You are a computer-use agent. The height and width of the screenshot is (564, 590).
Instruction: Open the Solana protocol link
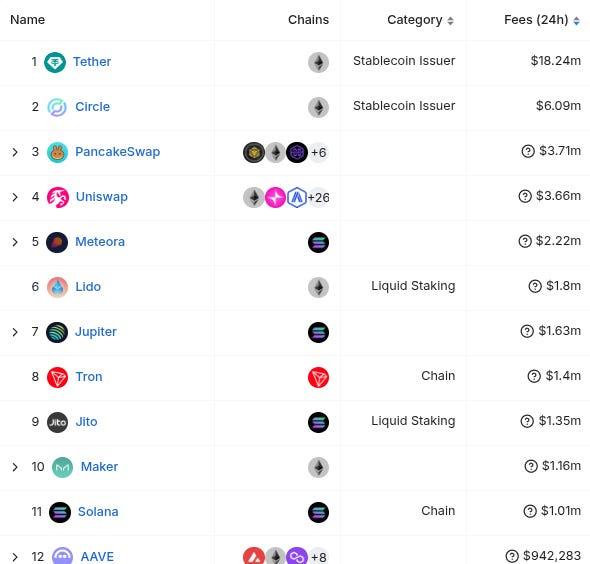coord(98,512)
